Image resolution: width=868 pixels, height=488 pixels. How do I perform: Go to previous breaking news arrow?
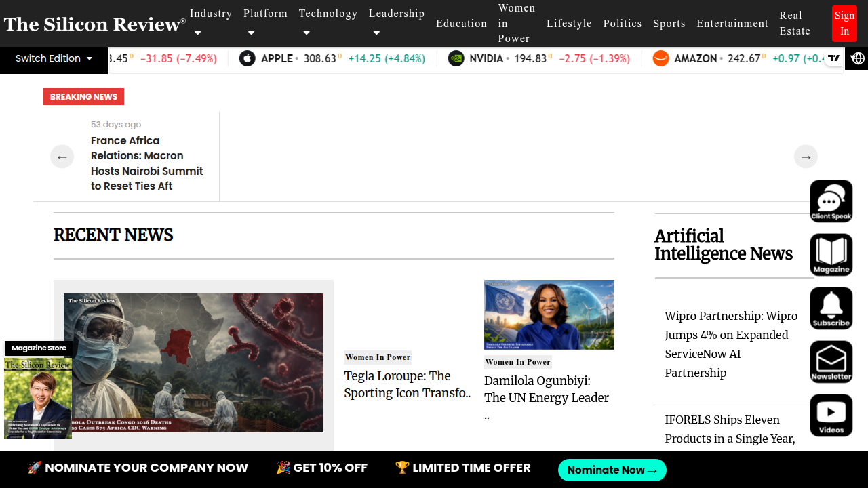point(62,157)
